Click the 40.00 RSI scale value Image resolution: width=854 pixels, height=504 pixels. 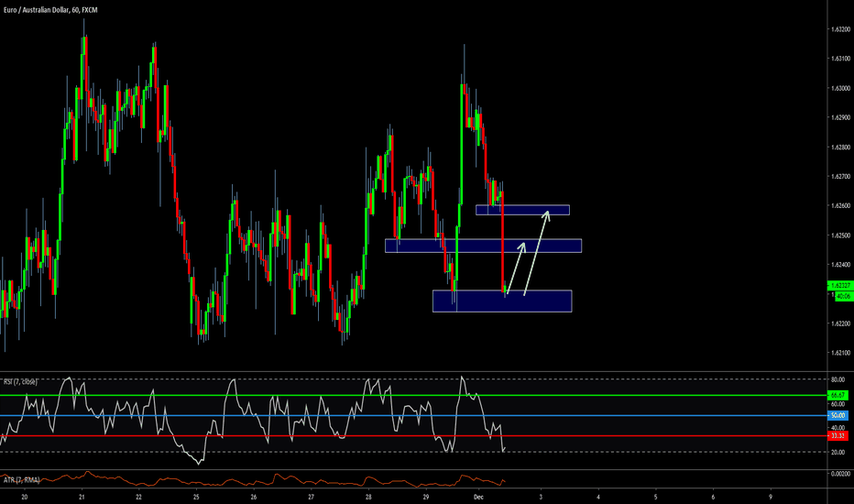click(x=838, y=428)
